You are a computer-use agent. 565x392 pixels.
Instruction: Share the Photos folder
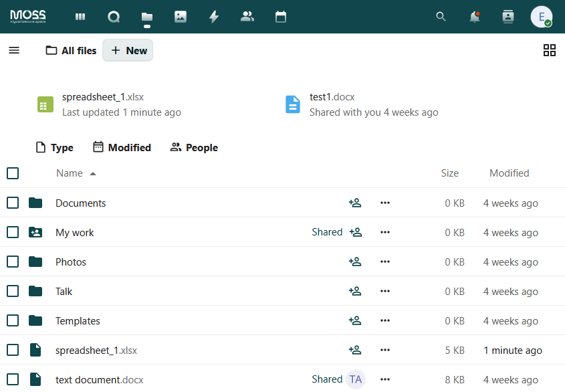[x=355, y=262]
